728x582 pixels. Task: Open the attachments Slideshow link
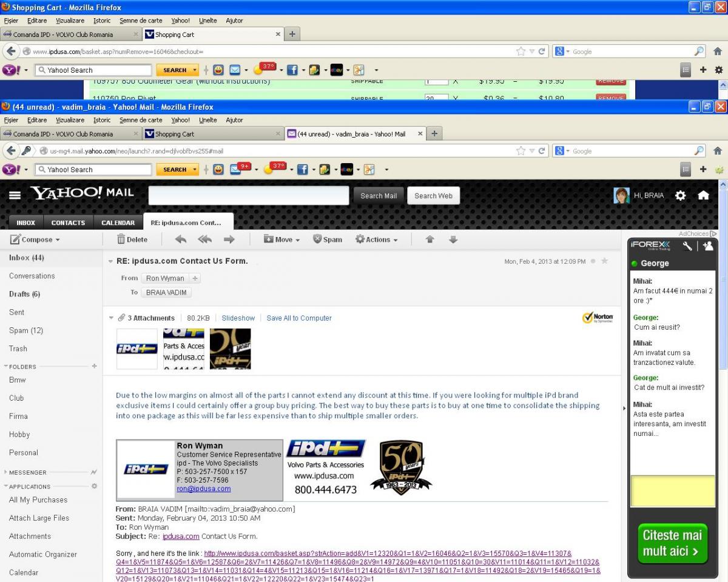pos(238,318)
